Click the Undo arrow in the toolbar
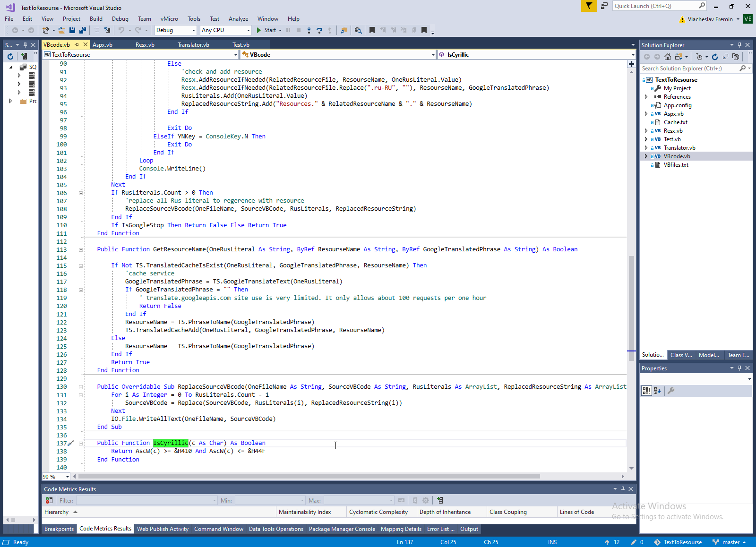 point(121,30)
